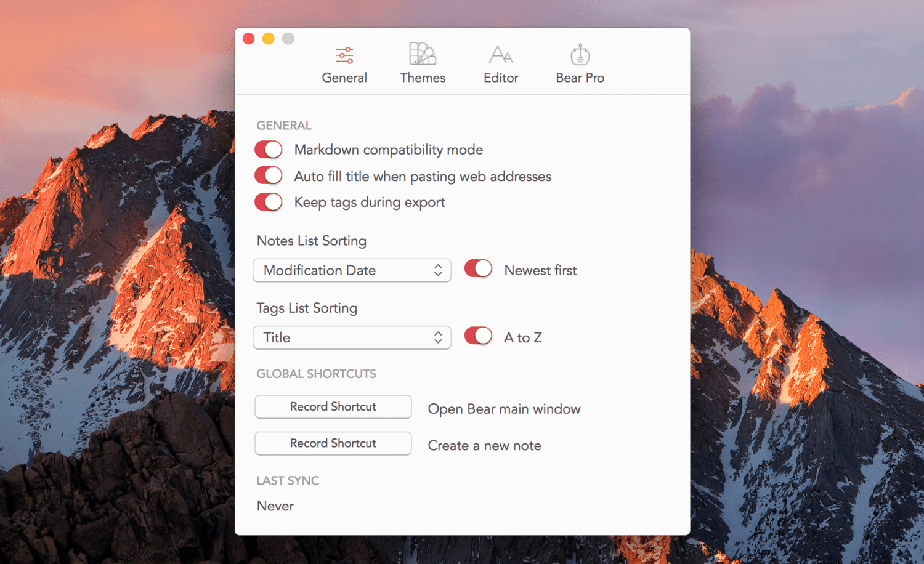
Task: Click the gray disabled zoom window button
Action: [x=288, y=39]
